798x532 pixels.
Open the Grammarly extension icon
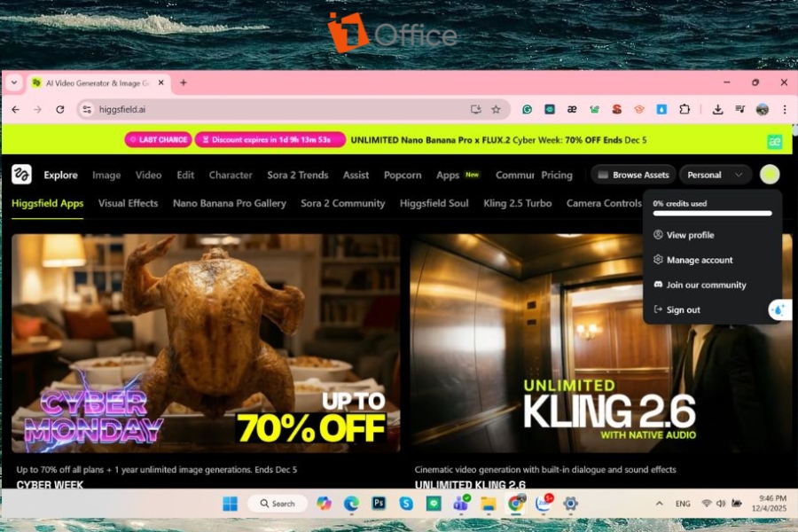528,109
